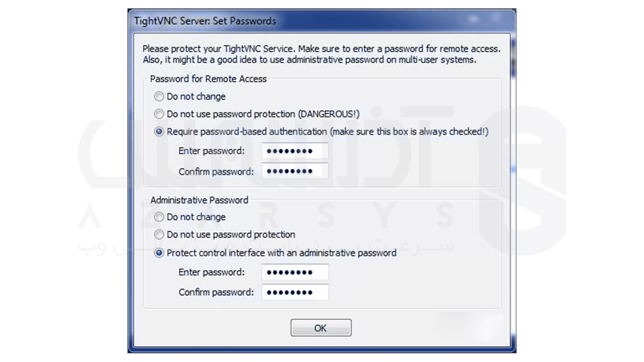Enable 'Require password-based authentication' radio button
This screenshot has height=362, width=644.
tap(159, 131)
